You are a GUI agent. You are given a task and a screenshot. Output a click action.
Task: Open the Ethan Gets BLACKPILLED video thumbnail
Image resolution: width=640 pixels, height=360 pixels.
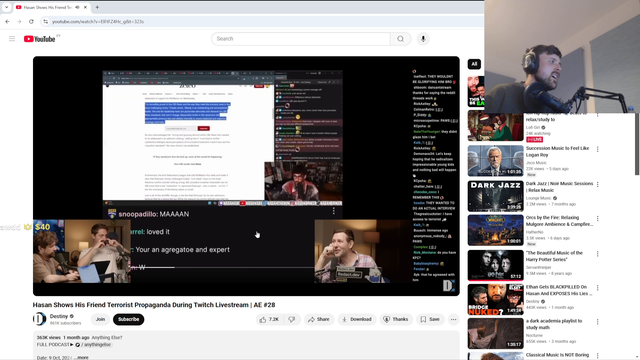495,300
